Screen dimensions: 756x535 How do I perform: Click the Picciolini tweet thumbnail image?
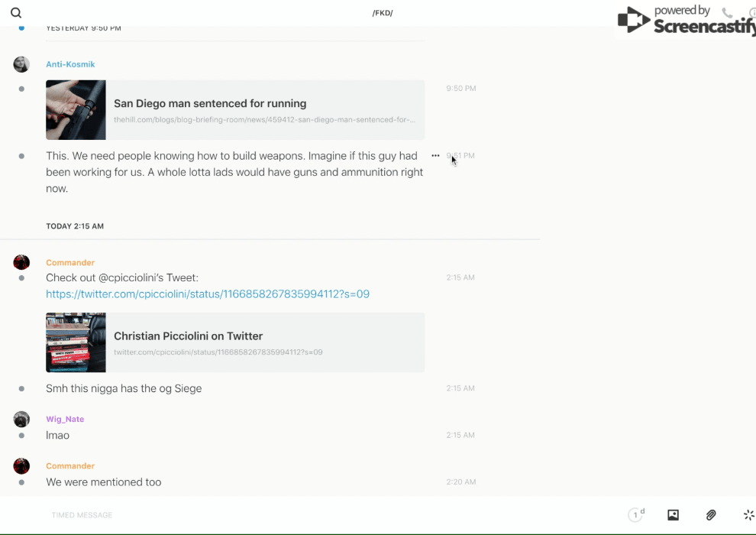pyautogui.click(x=76, y=342)
